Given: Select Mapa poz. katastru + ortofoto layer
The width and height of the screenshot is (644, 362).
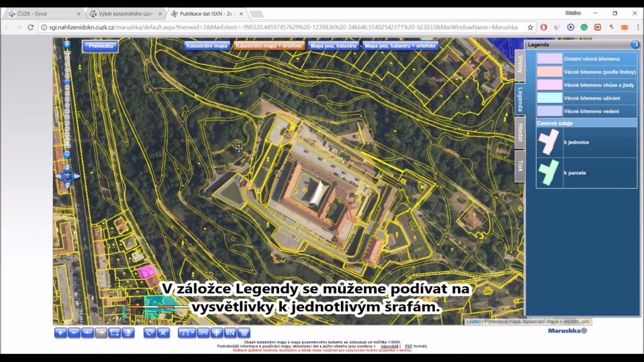Looking at the screenshot, I should [400, 46].
